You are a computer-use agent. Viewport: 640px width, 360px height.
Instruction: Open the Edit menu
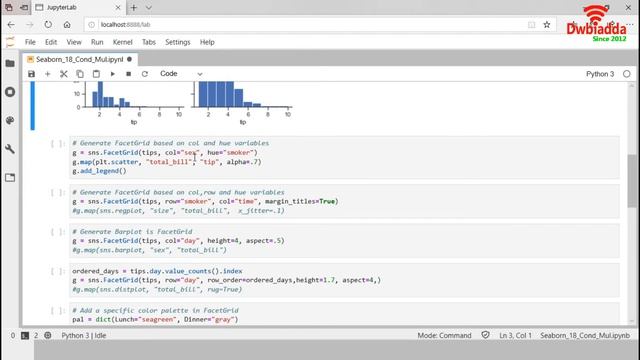pyautogui.click(x=51, y=42)
